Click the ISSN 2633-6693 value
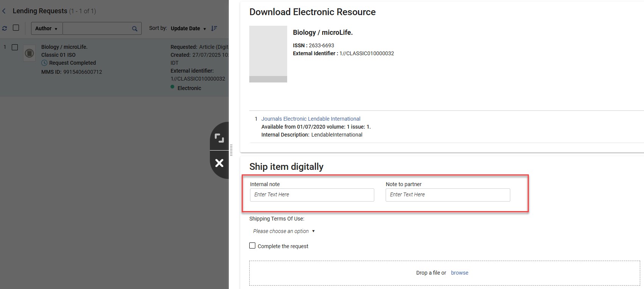The width and height of the screenshot is (644, 289). point(321,45)
